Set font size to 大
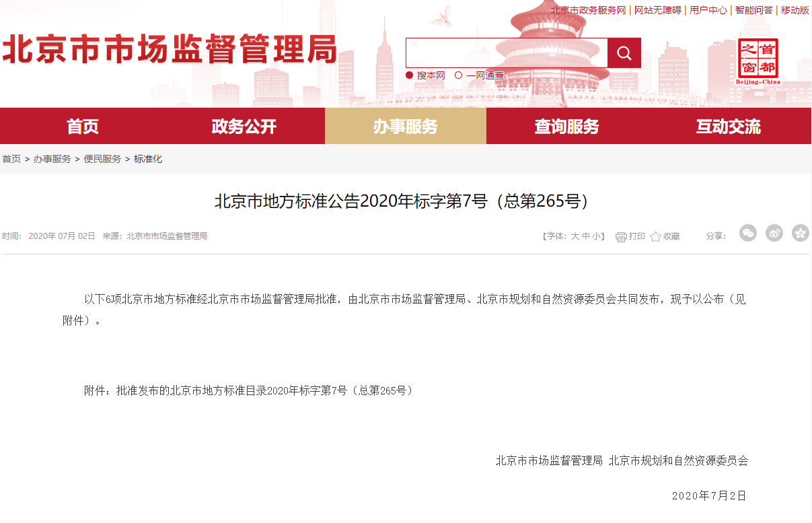Image resolution: width=812 pixels, height=523 pixels. pyautogui.click(x=575, y=236)
